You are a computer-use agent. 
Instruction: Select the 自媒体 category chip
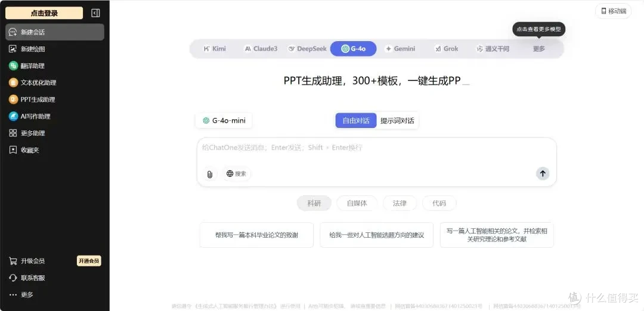[x=357, y=203]
